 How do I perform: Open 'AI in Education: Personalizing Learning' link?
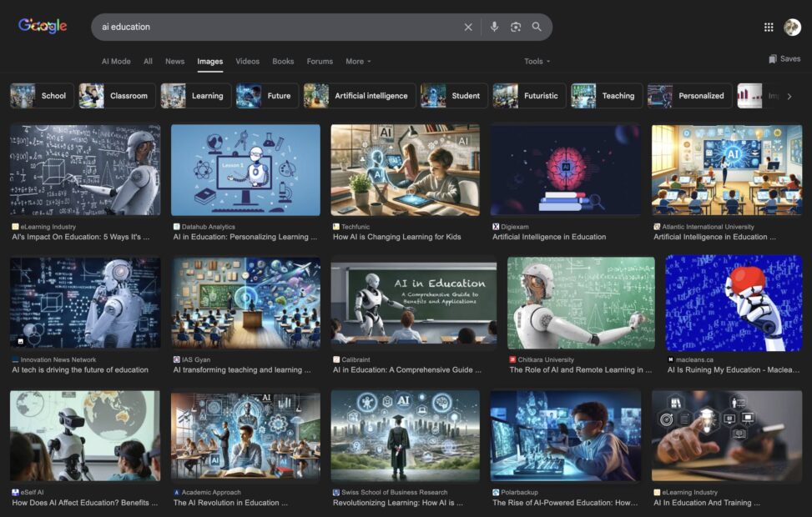245,237
